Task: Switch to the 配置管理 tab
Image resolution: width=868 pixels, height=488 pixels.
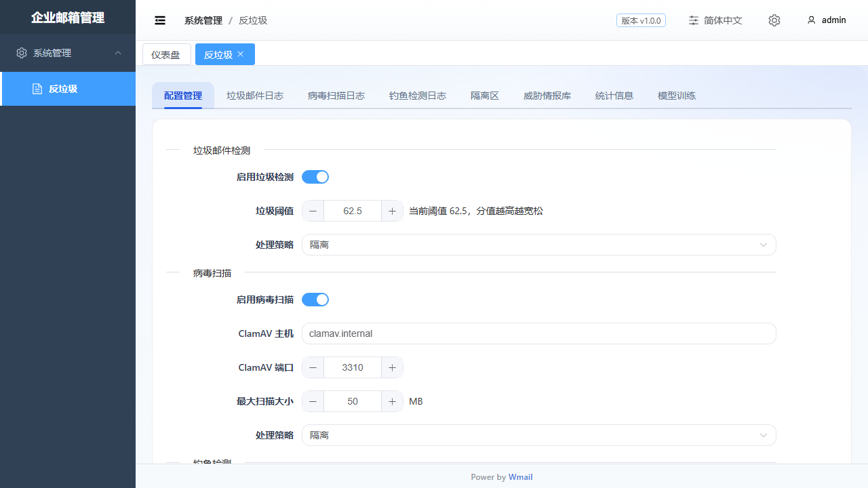Action: tap(183, 96)
